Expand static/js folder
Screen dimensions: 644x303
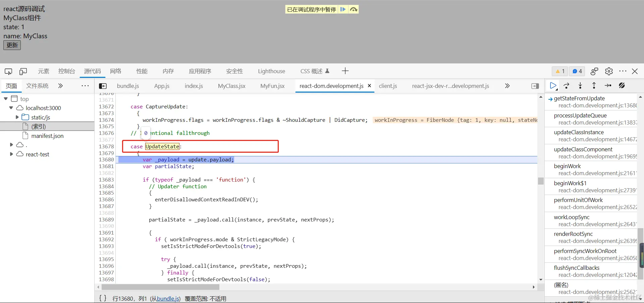(17, 117)
